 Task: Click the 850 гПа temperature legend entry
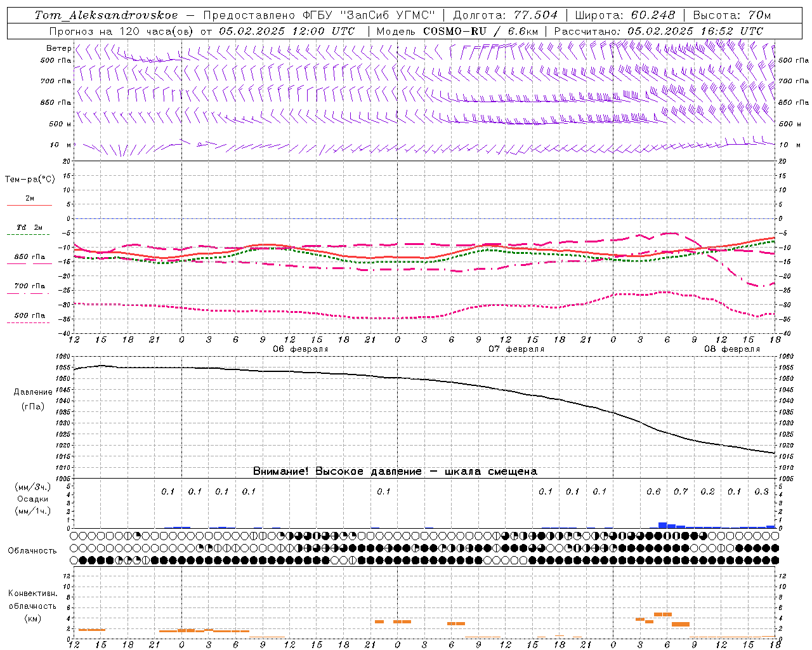[30, 257]
